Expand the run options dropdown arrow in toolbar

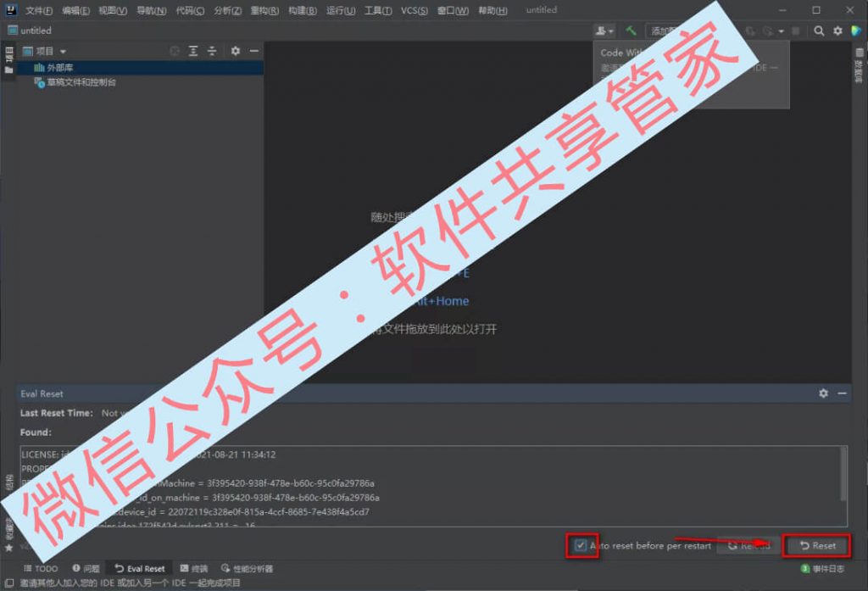tap(781, 31)
